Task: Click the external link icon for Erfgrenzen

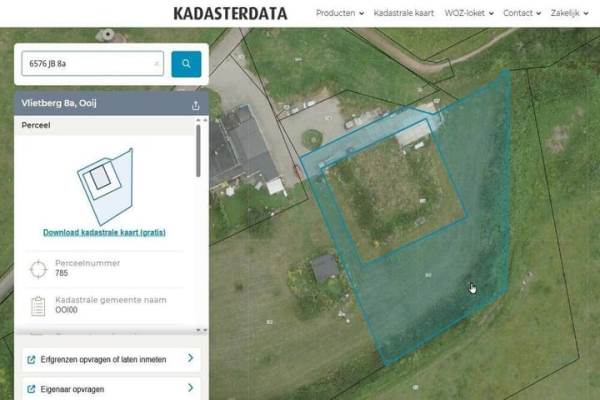Action: click(31, 358)
